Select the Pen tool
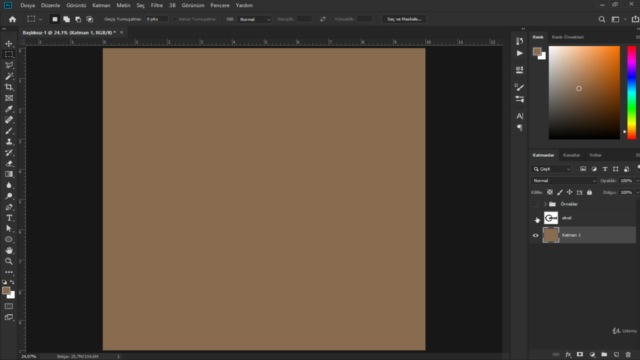The image size is (640, 360). point(9,207)
